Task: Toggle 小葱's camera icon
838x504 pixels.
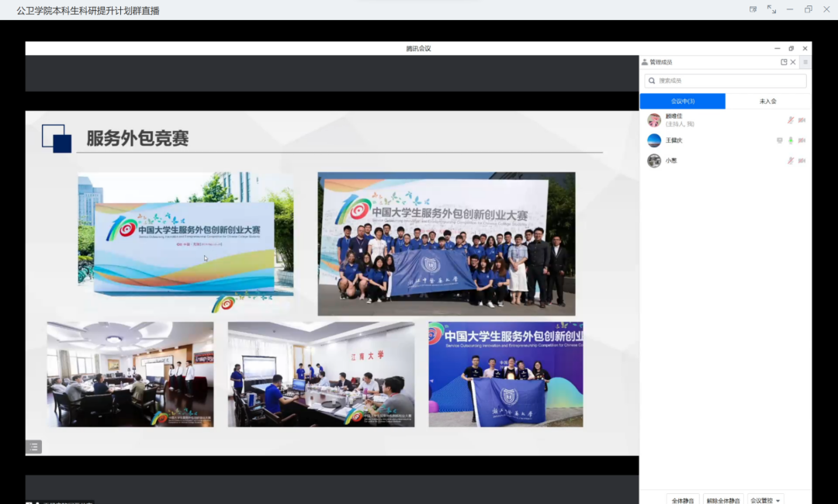Action: point(802,161)
